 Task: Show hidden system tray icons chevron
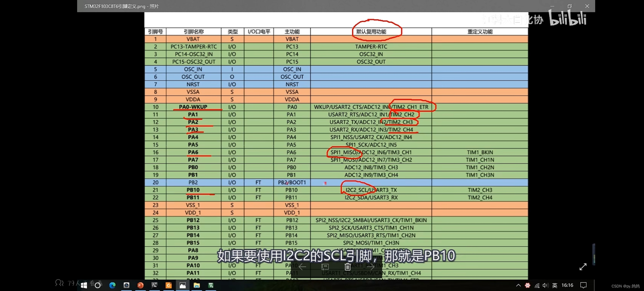coord(518,285)
